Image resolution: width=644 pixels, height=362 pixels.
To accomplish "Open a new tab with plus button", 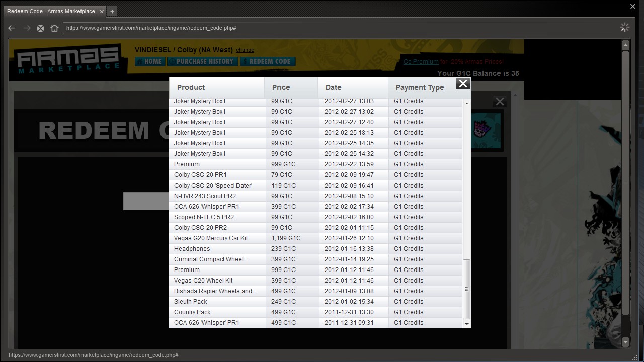I will click(112, 11).
